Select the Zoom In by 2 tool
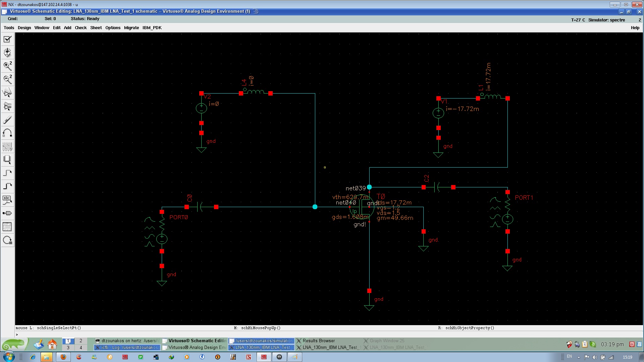Viewport: 644px width, 362px height. (7, 66)
